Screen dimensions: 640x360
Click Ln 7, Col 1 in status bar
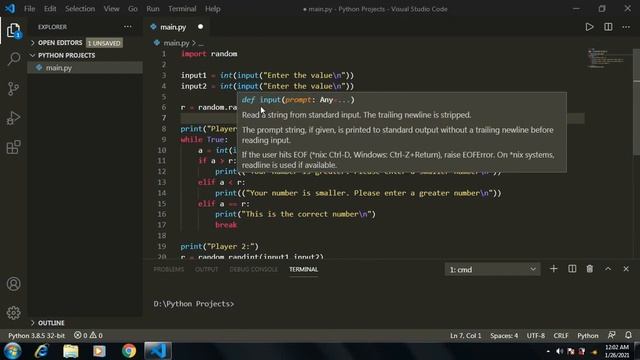pyautogui.click(x=466, y=336)
